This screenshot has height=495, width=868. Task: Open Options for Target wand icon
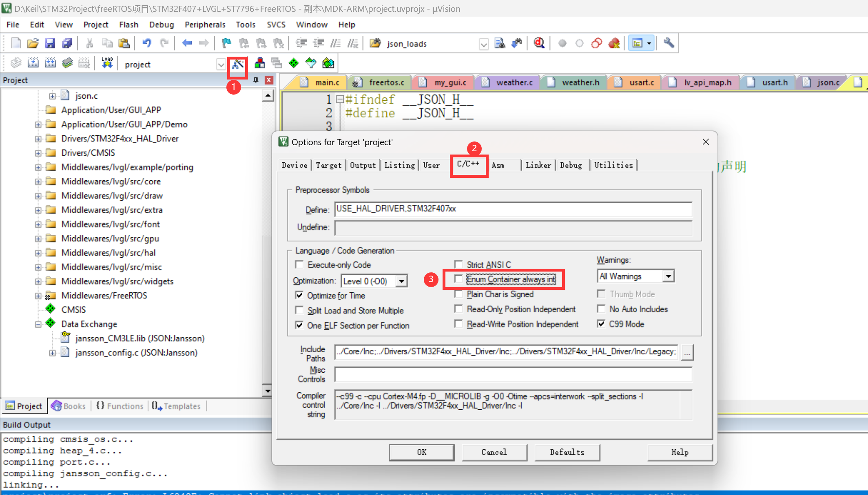pos(238,64)
